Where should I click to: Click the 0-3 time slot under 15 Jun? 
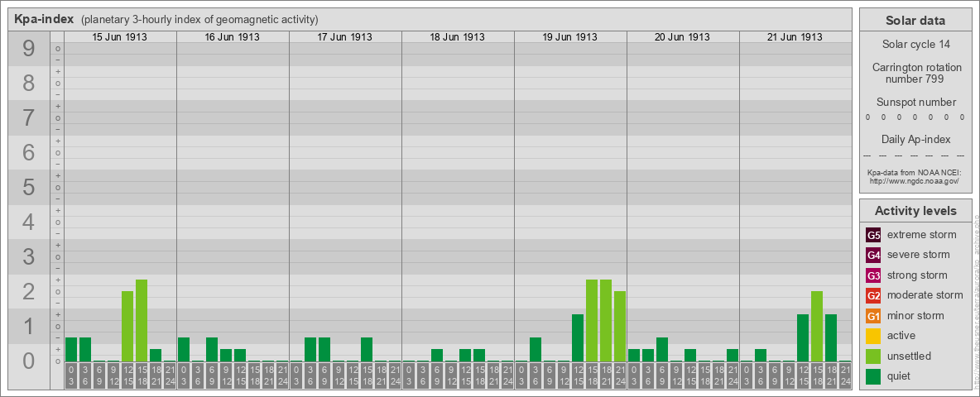(71, 376)
